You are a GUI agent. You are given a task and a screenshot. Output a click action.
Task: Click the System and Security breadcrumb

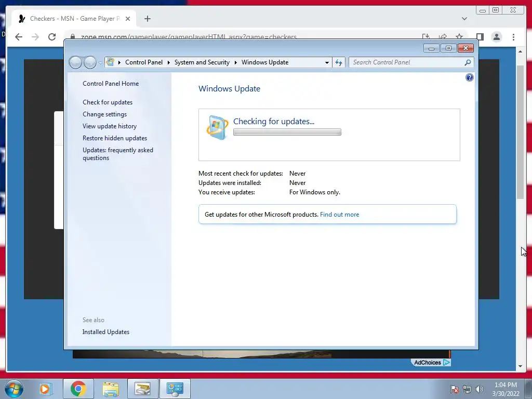[x=202, y=62]
